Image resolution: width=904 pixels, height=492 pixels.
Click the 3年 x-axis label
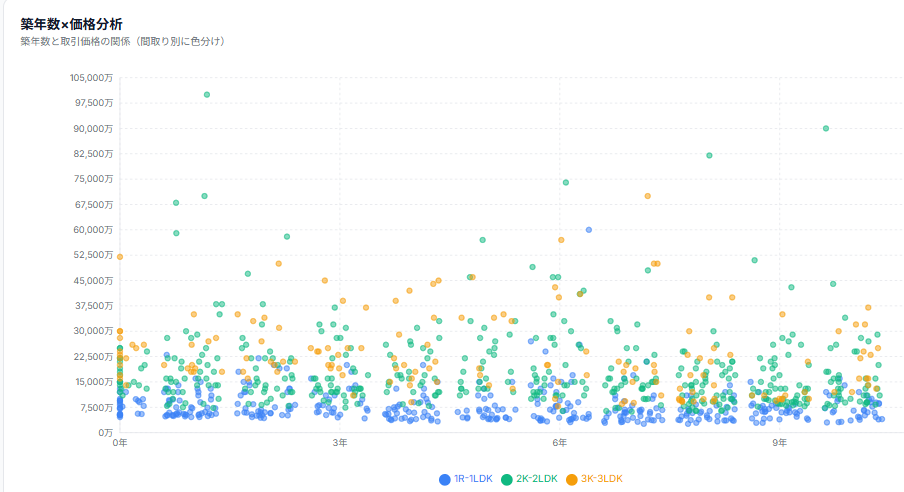[x=339, y=443]
